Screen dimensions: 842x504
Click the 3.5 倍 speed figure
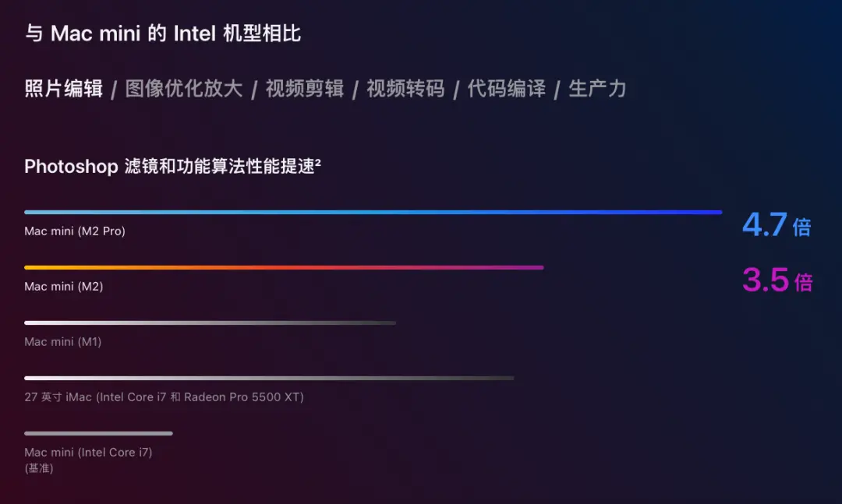click(x=777, y=280)
